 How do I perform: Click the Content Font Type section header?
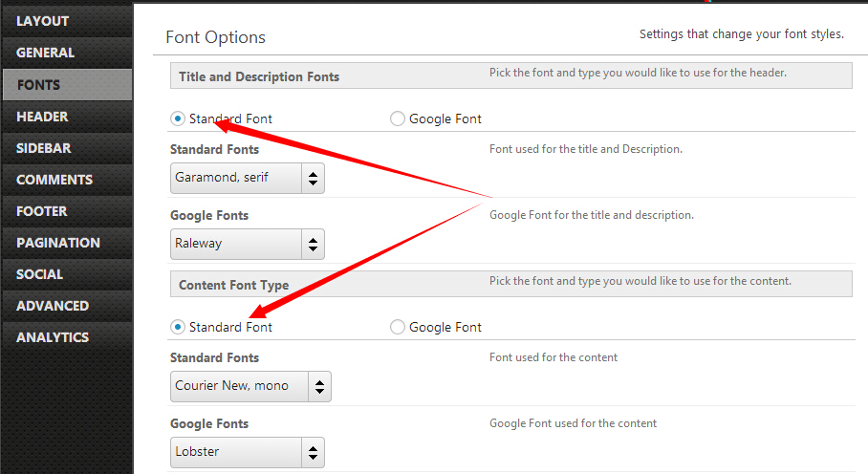tap(234, 285)
